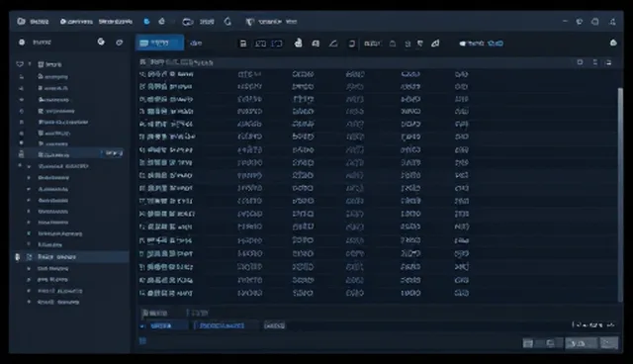Click the bright blue icon in title bar
This screenshot has width=633, height=364.
146,22
